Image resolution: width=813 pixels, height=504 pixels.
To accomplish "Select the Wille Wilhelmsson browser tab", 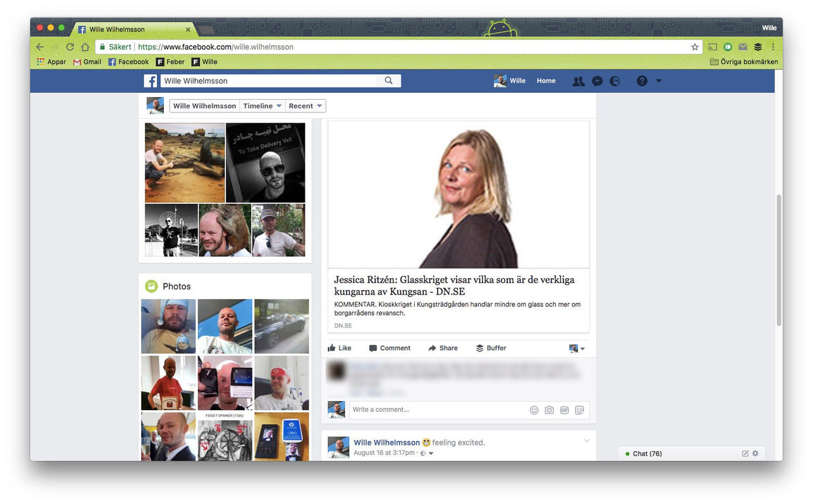I will point(135,29).
